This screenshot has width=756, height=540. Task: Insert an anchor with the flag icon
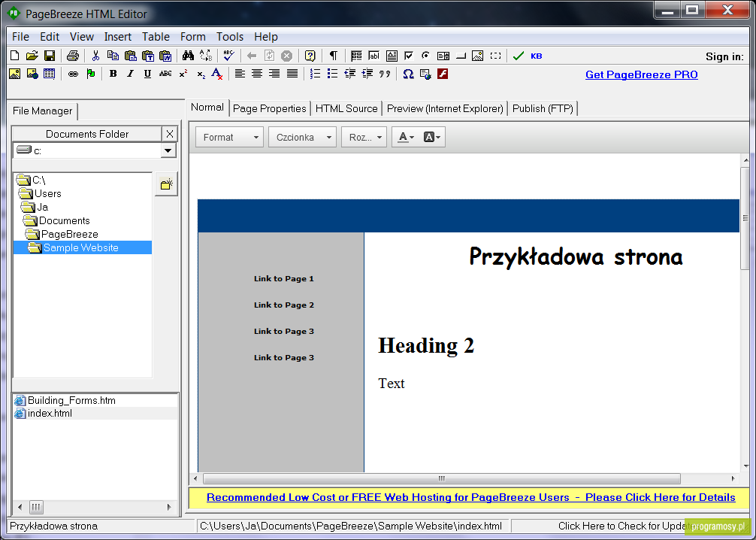pyautogui.click(x=90, y=74)
